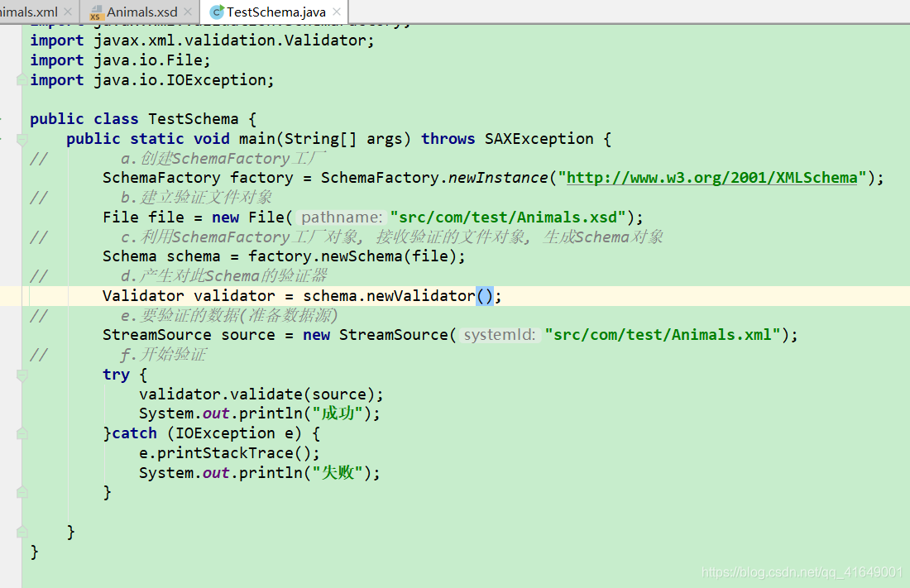Click 'newInstance' method call
910x588 pixels.
[x=498, y=178]
